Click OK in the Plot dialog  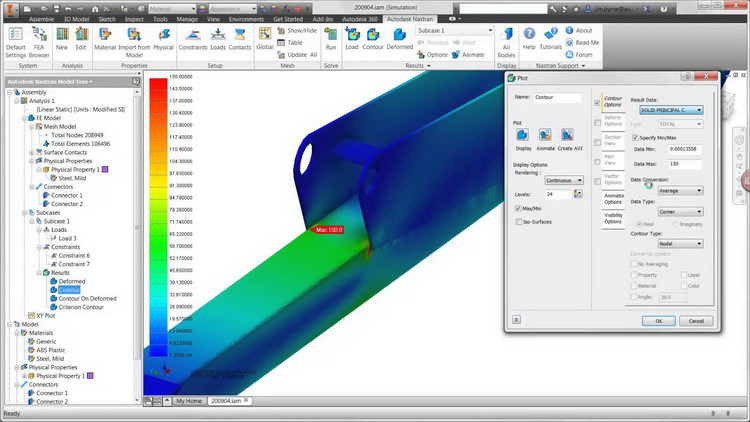[x=658, y=321]
